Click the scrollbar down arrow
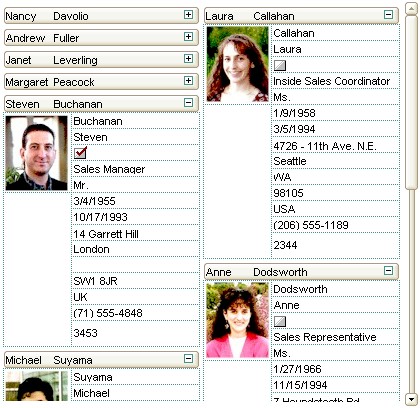This screenshot has height=408, width=420. 411,399
